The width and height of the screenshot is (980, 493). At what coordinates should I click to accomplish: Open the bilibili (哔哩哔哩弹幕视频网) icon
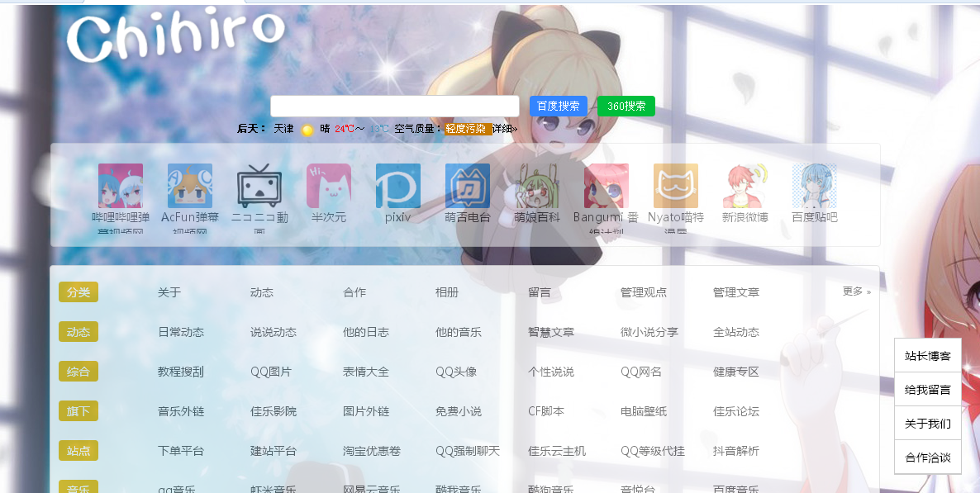coord(121,186)
